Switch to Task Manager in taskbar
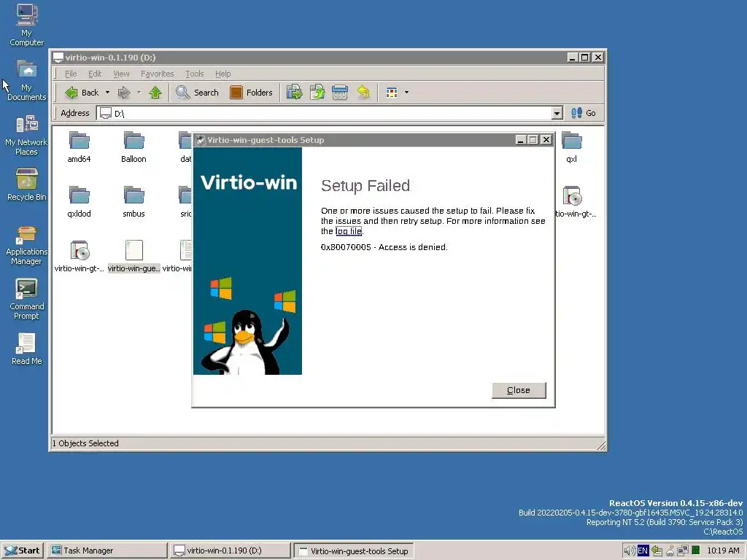Image resolution: width=747 pixels, height=560 pixels. (108, 551)
